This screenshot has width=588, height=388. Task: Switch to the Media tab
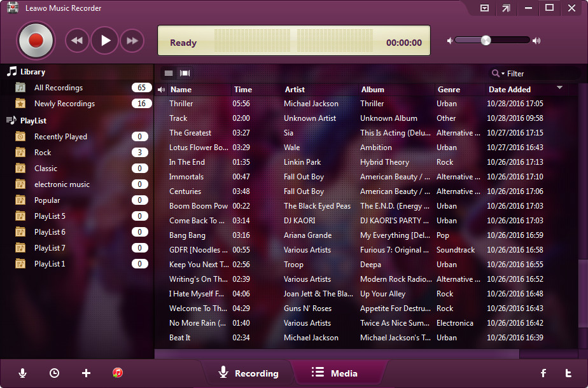point(335,373)
